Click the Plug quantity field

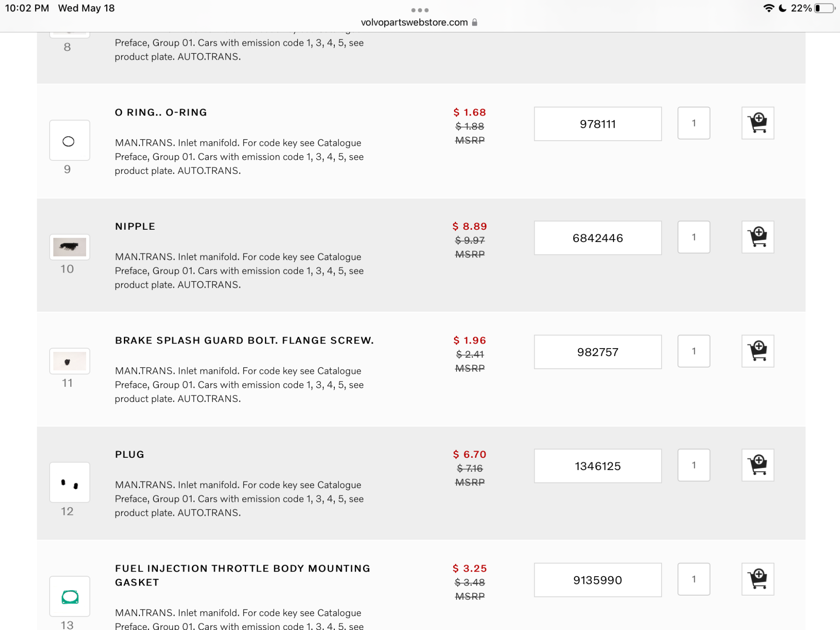(x=693, y=465)
